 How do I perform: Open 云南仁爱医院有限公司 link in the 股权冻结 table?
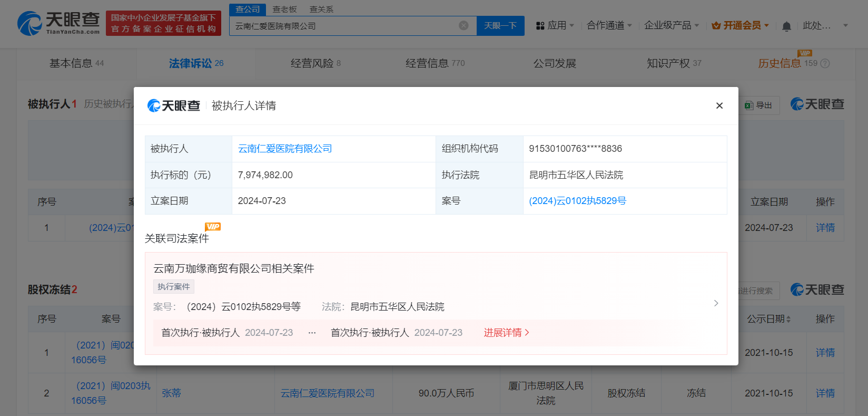pyautogui.click(x=327, y=393)
